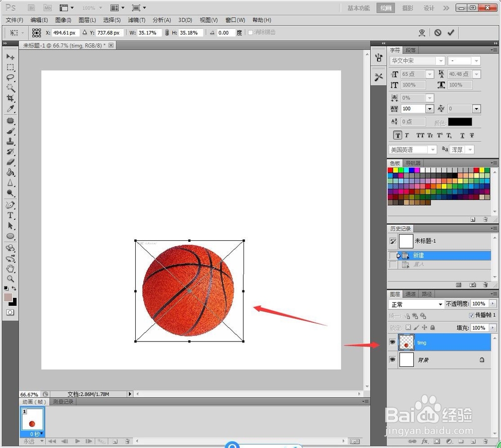Cancel the transform with the cancel icon

[438, 33]
